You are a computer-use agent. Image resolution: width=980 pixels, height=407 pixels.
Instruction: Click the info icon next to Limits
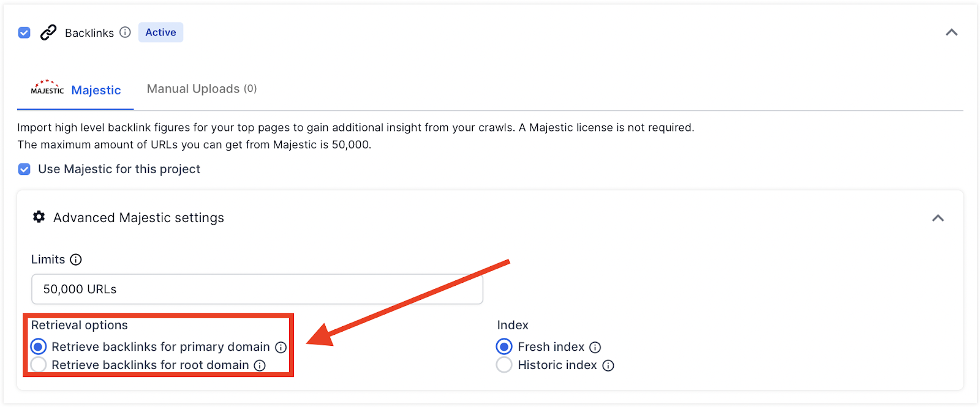click(76, 260)
